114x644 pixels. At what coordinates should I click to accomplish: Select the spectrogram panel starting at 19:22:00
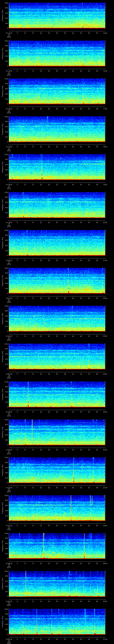[x=57, y=318]
